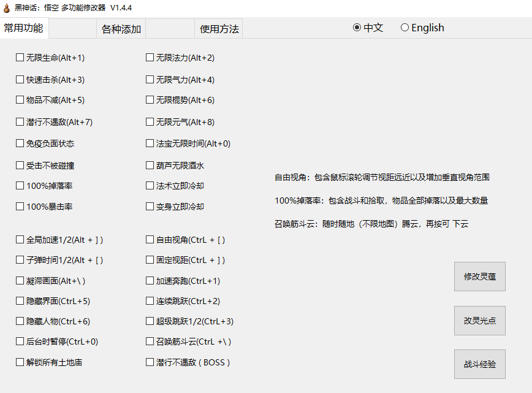Tick 法宝无限时间(Alt+0) checkbox
Image resolution: width=532 pixels, height=393 pixels.
point(150,143)
